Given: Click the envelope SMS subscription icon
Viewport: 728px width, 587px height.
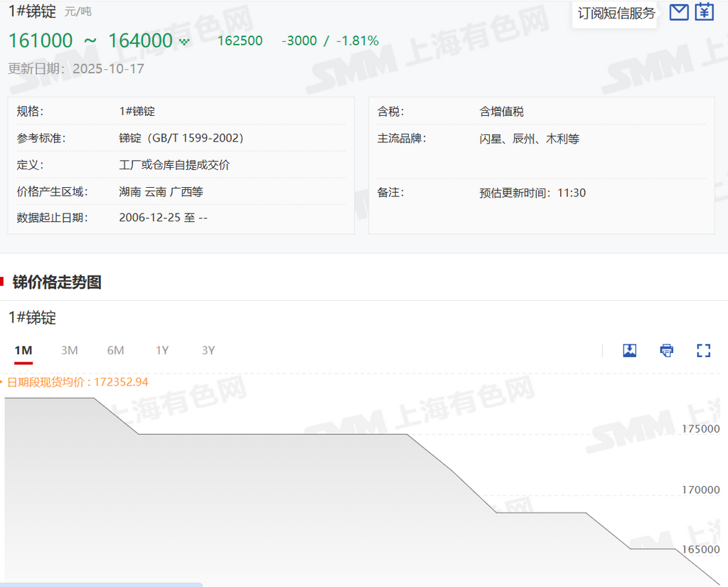Looking at the screenshot, I should coord(679,12).
